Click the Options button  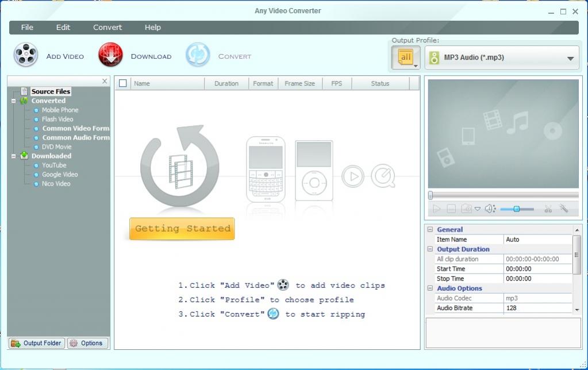click(88, 343)
